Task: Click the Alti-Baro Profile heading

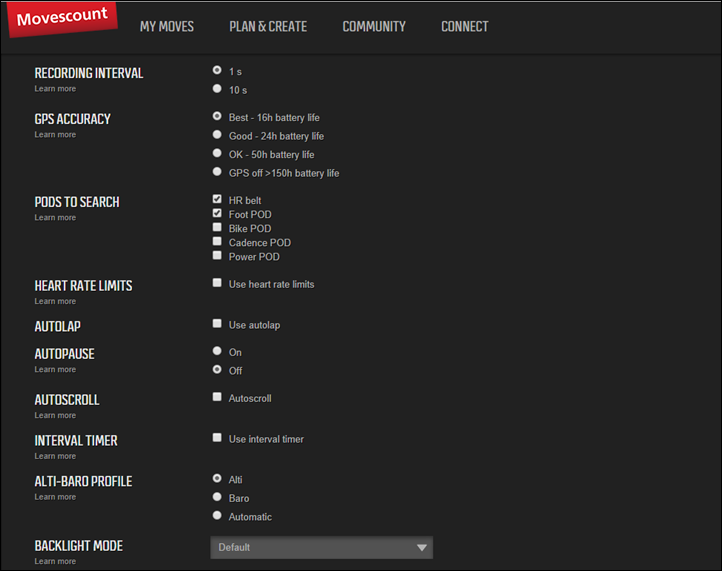Action: pos(83,482)
